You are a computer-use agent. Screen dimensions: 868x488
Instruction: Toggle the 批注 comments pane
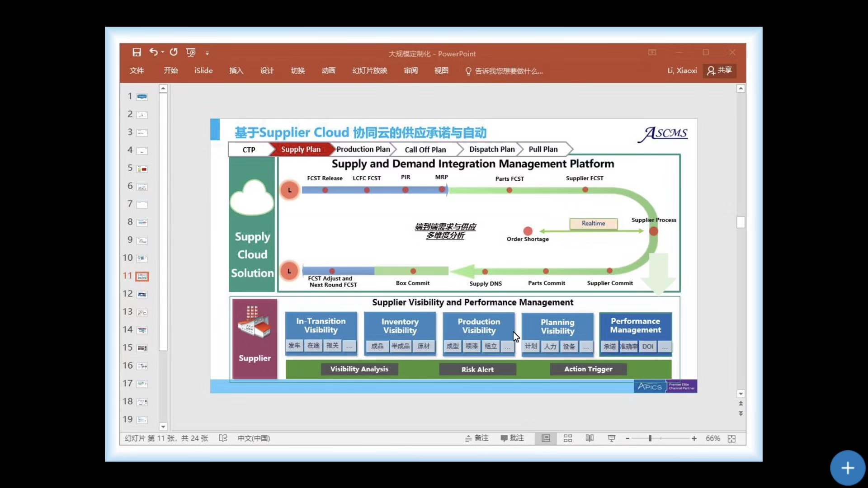(x=512, y=438)
